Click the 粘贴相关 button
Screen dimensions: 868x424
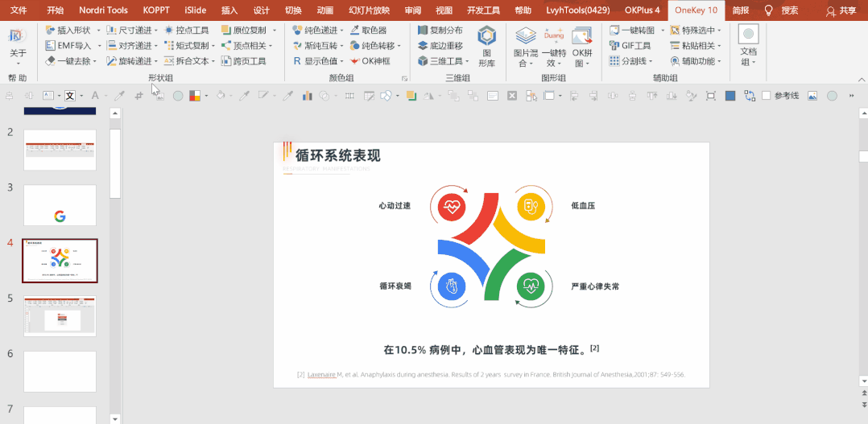[x=692, y=46]
